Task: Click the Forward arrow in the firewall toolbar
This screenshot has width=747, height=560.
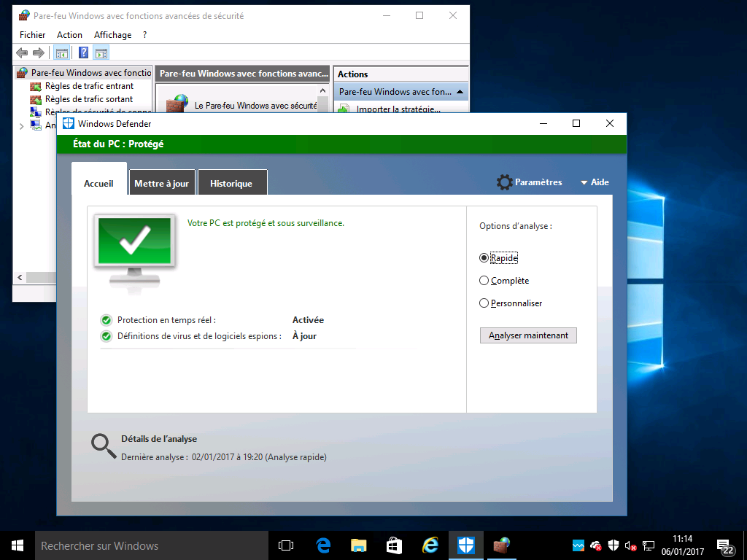Action: 38,52
